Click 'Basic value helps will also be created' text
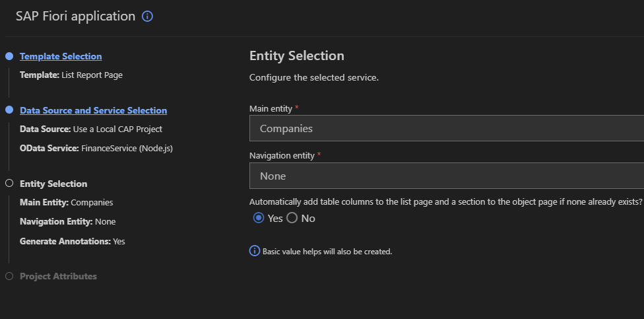Image resolution: width=644 pixels, height=319 pixels. tap(327, 251)
